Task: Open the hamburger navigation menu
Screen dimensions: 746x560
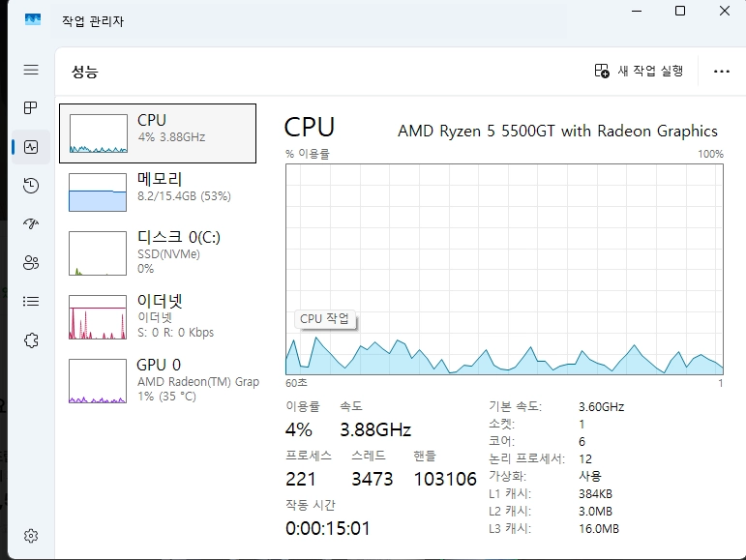Action: click(31, 70)
